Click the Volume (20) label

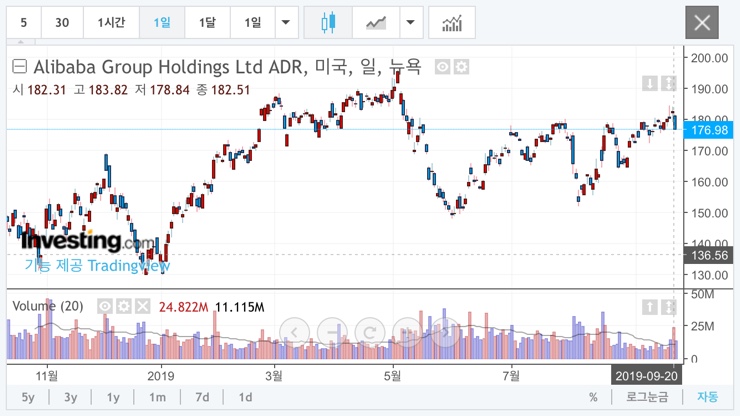[x=48, y=306]
